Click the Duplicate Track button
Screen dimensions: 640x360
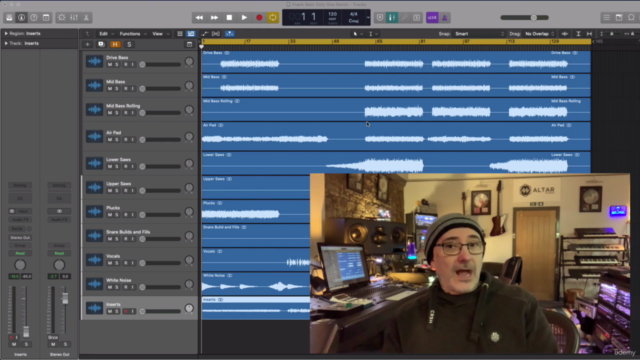[x=101, y=44]
